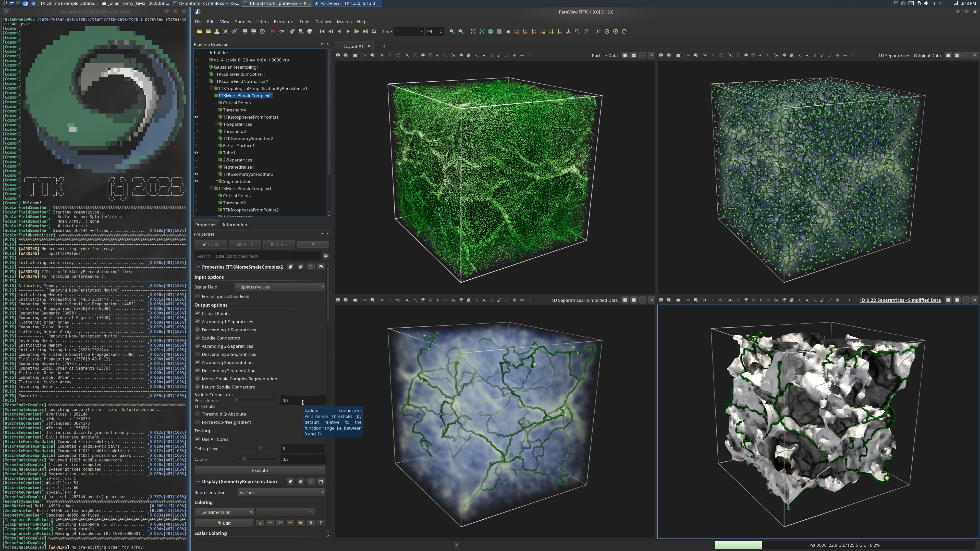This screenshot has width=980, height=551.
Task: Toggle visibility of Segmentation
Action: pos(196,181)
